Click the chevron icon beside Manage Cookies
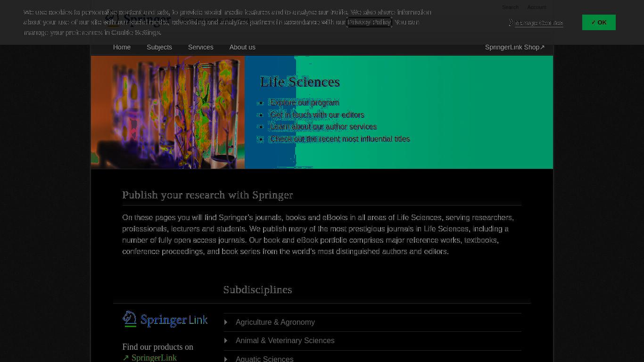The width and height of the screenshot is (644, 362). click(511, 23)
